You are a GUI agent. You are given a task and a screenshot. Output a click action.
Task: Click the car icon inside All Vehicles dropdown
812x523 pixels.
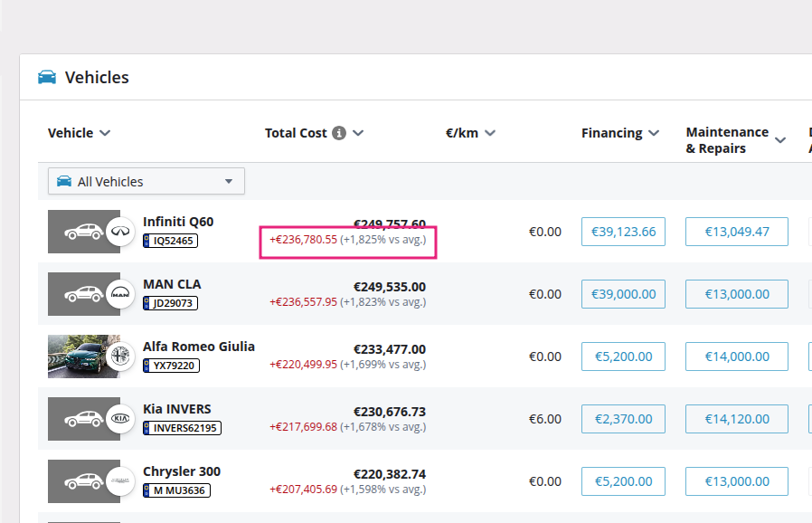coord(64,181)
